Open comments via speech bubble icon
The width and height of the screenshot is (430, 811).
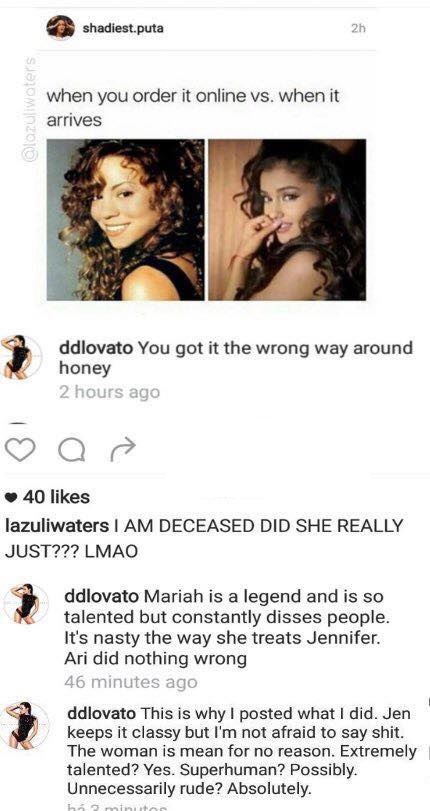click(x=71, y=450)
